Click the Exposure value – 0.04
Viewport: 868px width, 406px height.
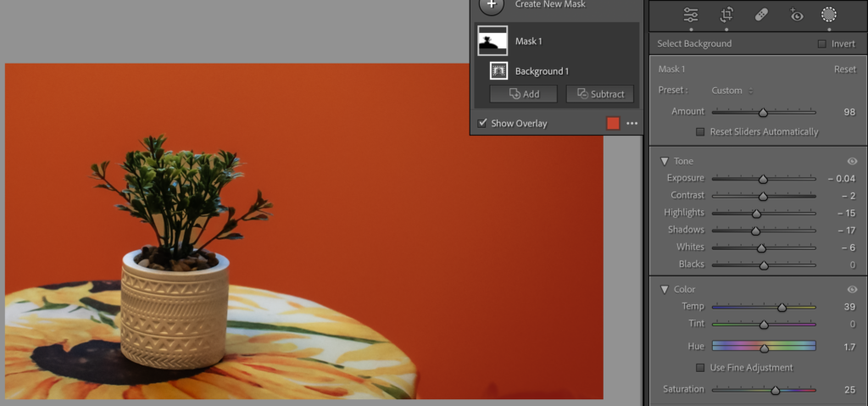842,178
